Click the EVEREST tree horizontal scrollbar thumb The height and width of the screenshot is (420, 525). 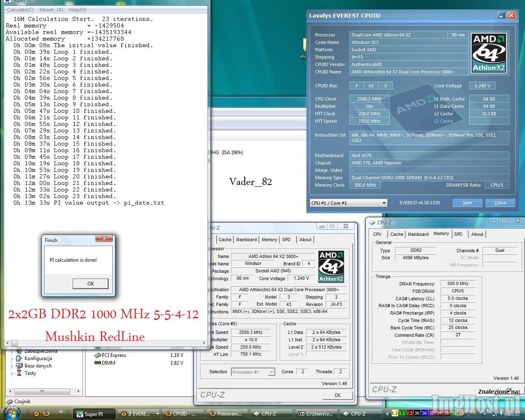pyautogui.click(x=41, y=391)
